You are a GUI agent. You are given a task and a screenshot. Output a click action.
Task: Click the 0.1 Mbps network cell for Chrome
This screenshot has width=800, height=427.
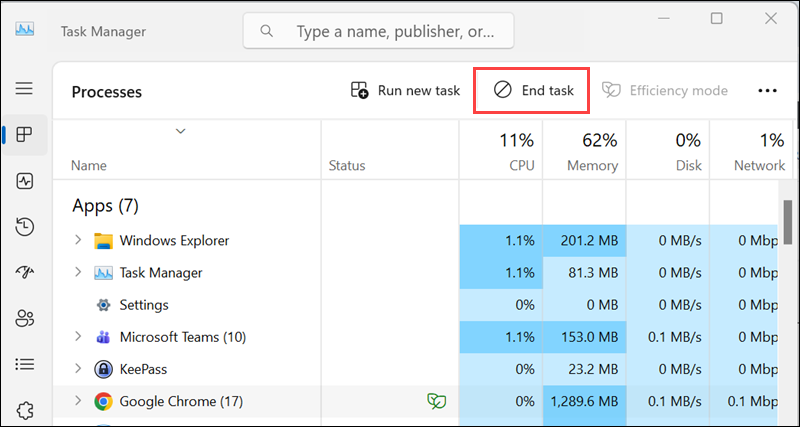(744, 401)
